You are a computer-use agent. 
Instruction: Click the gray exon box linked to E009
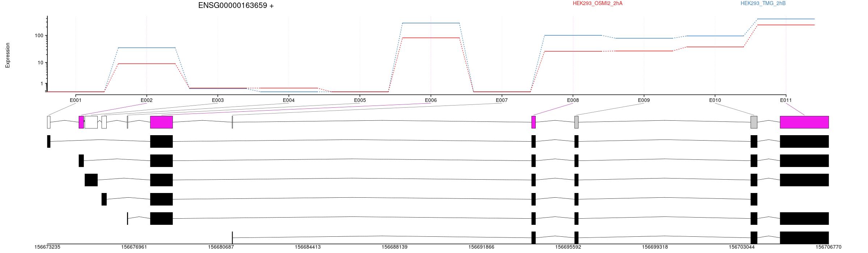click(576, 122)
